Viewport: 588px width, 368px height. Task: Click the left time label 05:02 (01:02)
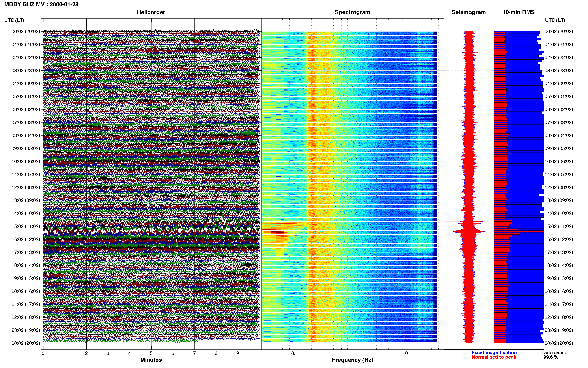(26, 96)
